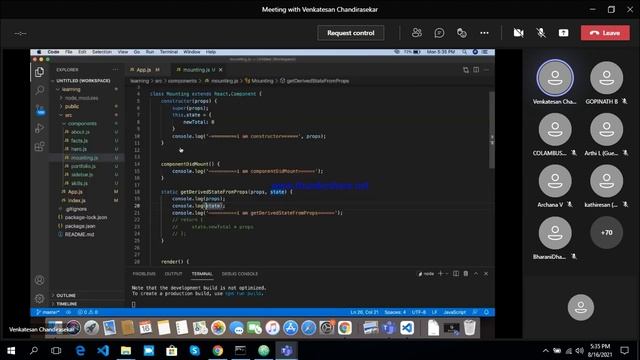640x360 pixels.
Task: Open Microsoft Teams in Windows taskbar
Action: [x=287, y=351]
